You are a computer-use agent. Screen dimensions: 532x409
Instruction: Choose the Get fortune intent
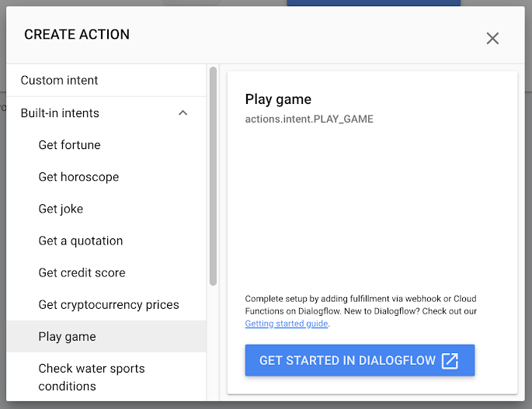pyautogui.click(x=69, y=145)
